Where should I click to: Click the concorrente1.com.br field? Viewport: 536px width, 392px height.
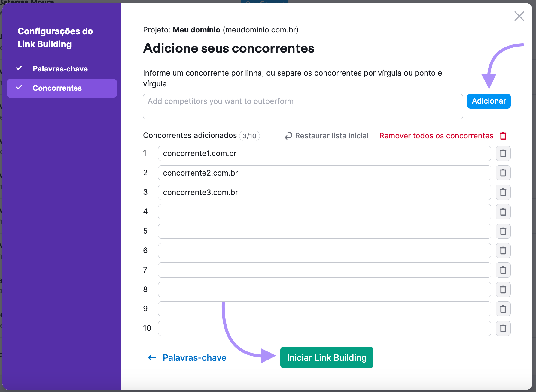click(324, 153)
